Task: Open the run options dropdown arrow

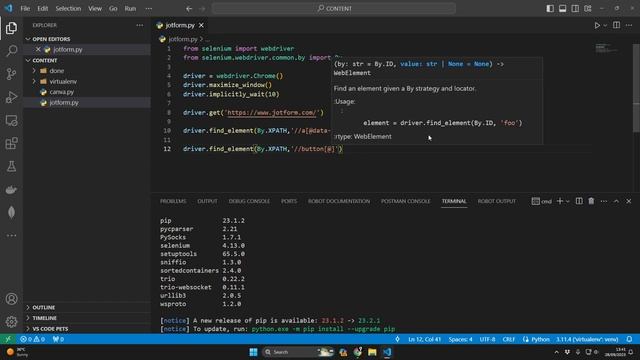Action: tap(605, 25)
